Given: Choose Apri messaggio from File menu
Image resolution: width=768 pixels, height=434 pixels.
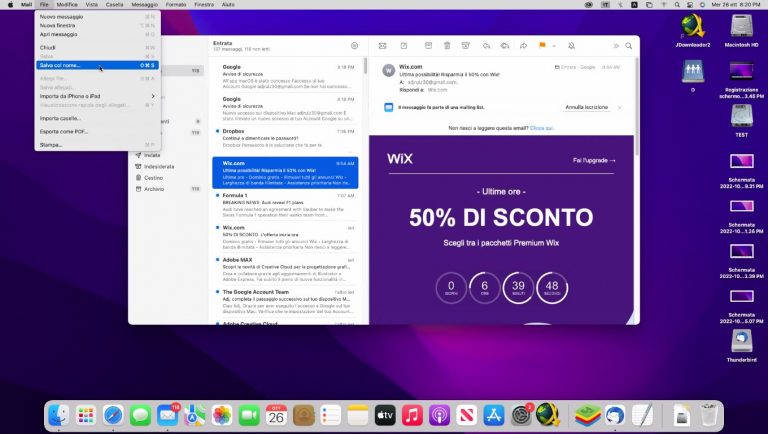Looking at the screenshot, I should point(97,34).
